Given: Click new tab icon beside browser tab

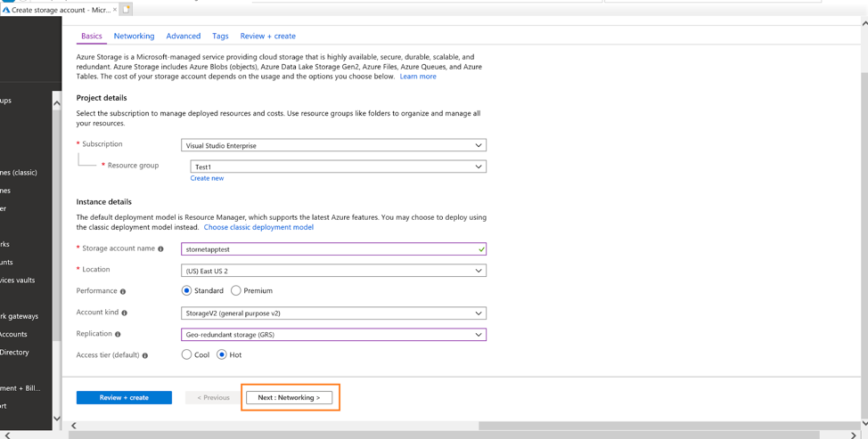Looking at the screenshot, I should tap(126, 9).
